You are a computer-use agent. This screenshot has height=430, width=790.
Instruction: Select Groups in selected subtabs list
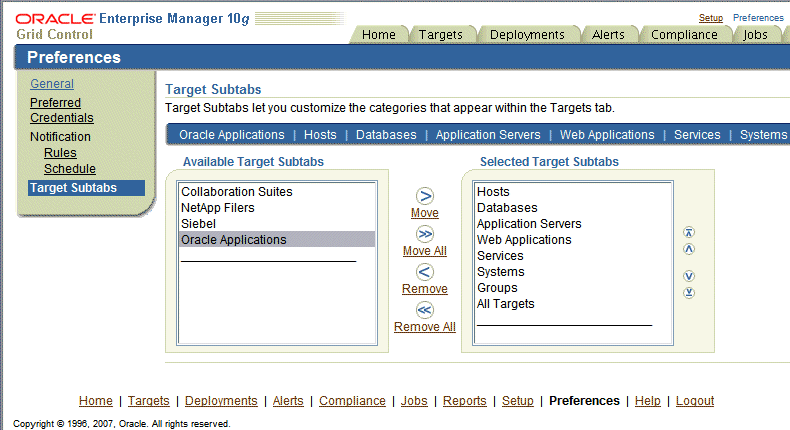click(573, 288)
